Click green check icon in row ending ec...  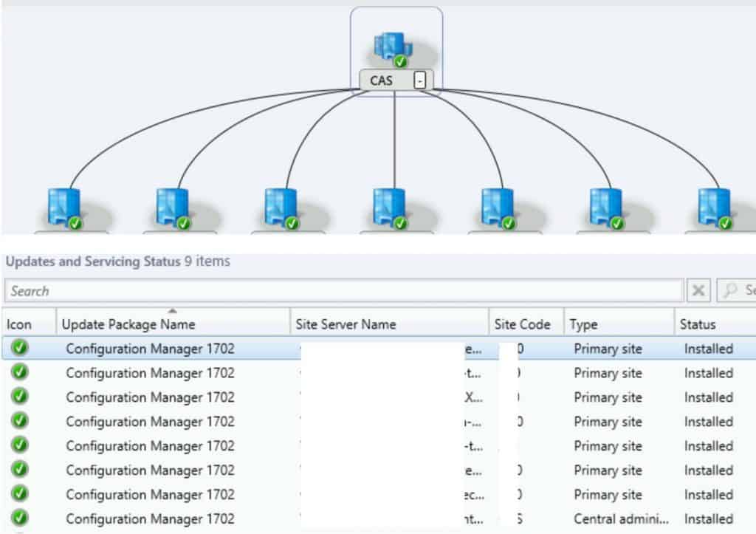point(20,493)
